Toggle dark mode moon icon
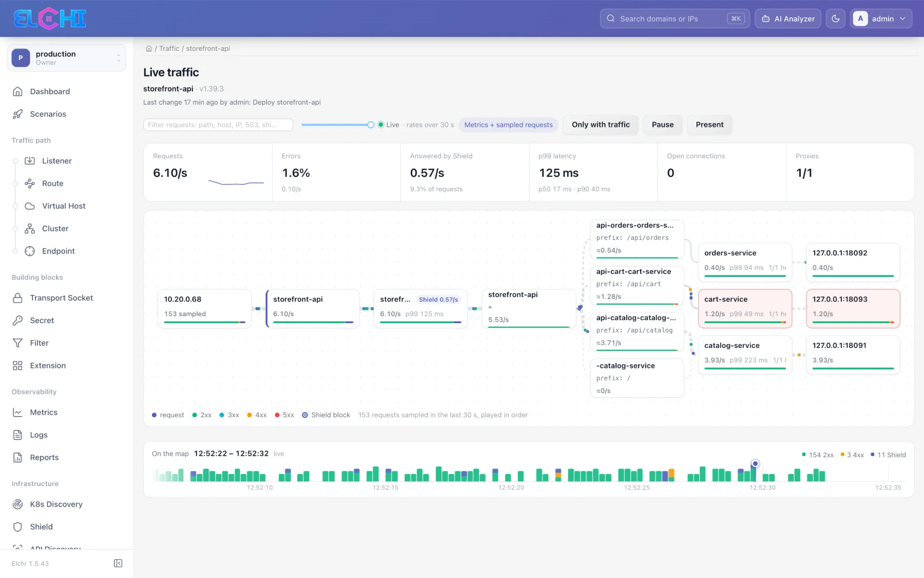924x578 pixels. (836, 18)
